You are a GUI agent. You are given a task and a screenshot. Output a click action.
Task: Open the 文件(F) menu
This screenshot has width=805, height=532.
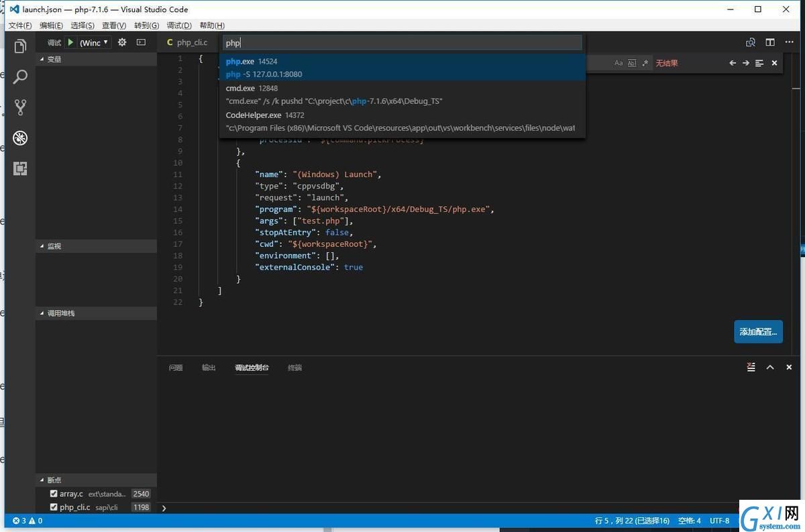pyautogui.click(x=20, y=25)
